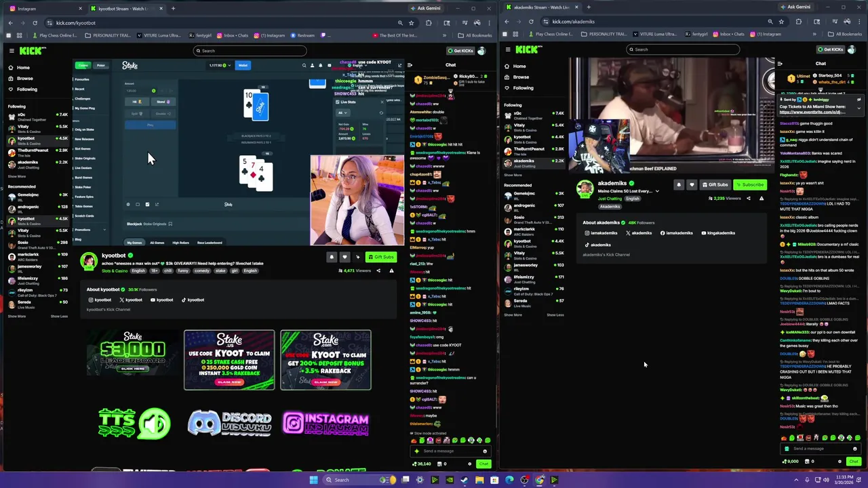Switch to the Instagram browser tab
This screenshot has height=488, width=868.
(x=45, y=9)
